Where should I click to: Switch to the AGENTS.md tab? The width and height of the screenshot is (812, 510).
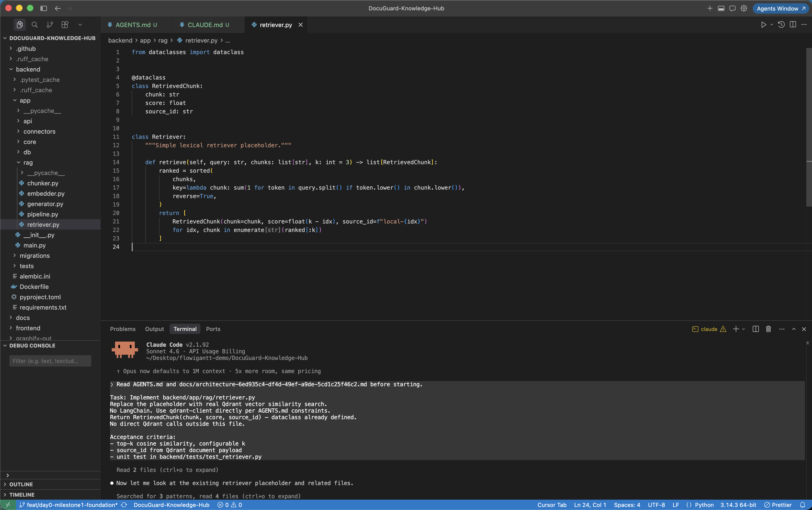(136, 25)
